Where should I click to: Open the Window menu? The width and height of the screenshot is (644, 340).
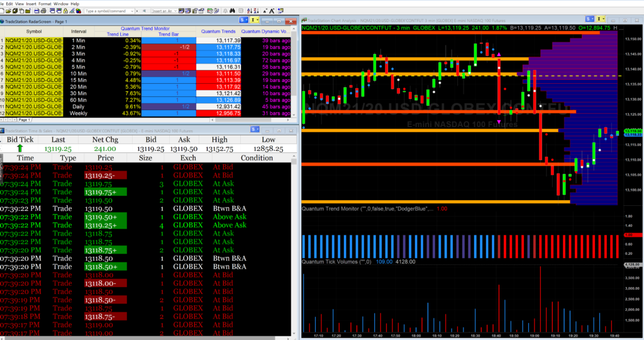coord(61,4)
